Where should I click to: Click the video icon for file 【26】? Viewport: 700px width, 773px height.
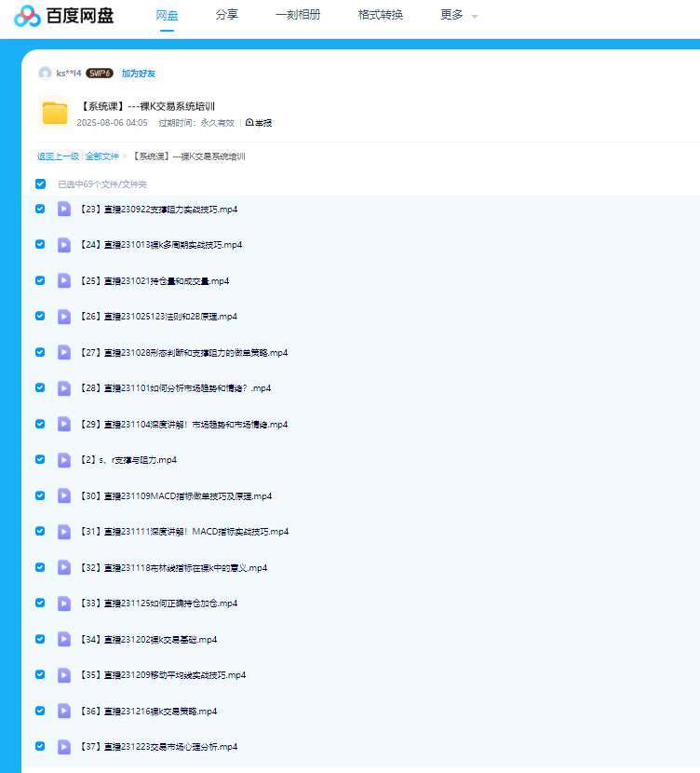click(64, 317)
